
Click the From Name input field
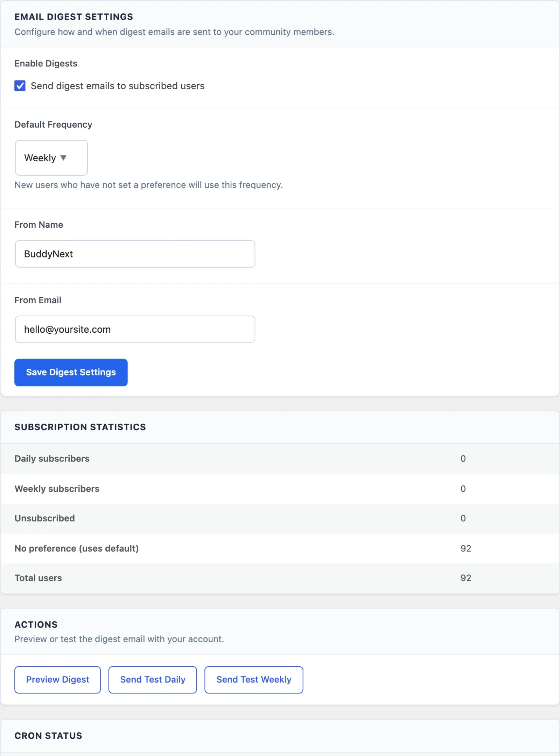135,254
